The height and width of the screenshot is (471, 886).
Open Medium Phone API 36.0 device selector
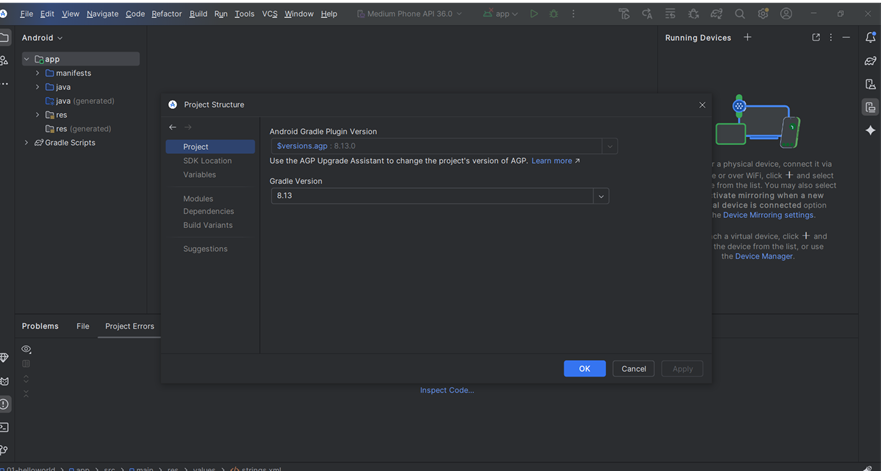pyautogui.click(x=410, y=14)
